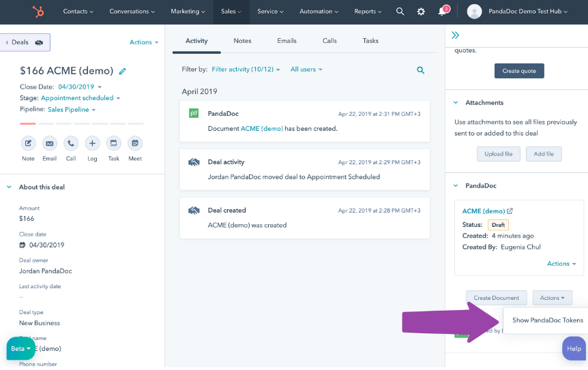Change the Sales Pipeline dropdown

click(x=72, y=110)
